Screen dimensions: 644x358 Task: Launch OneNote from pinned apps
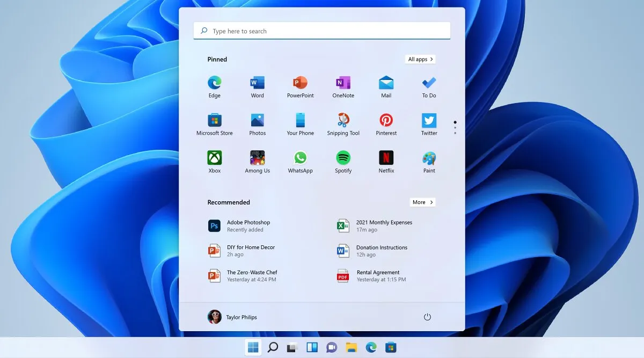coord(343,87)
